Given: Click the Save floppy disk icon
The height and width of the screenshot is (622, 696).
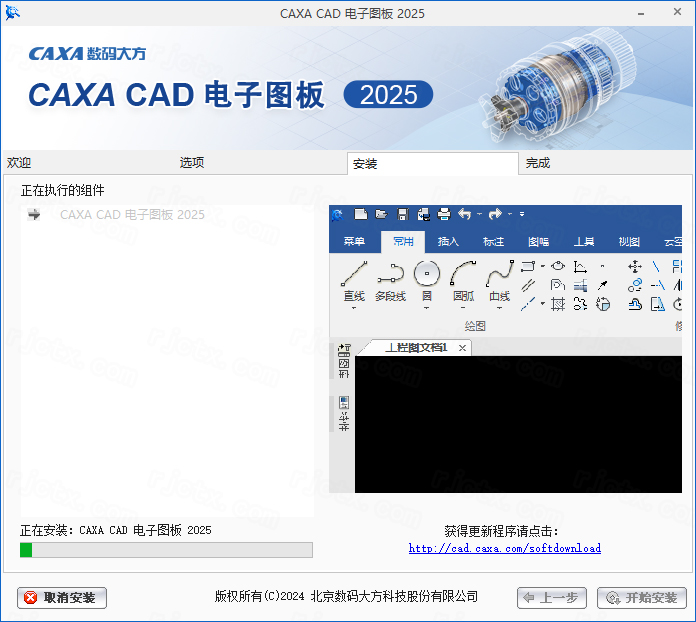Looking at the screenshot, I should [402, 214].
